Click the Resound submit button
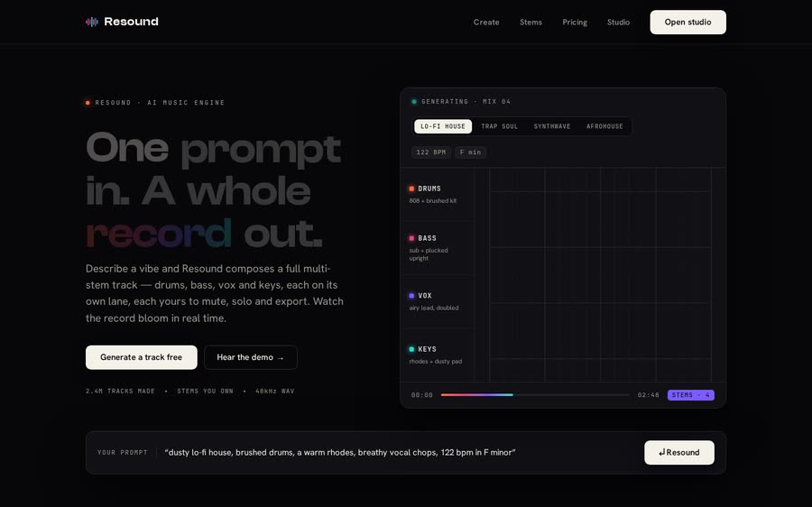812x507 pixels. click(679, 453)
